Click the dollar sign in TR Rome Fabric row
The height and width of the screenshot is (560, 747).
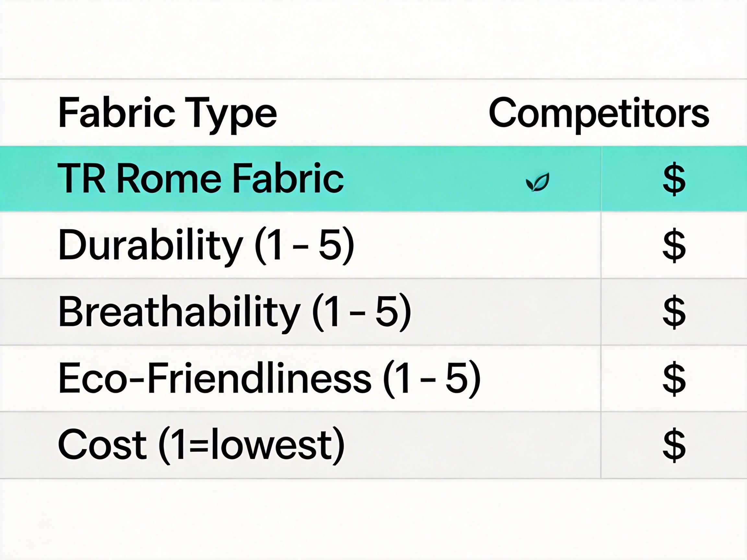[x=674, y=179]
